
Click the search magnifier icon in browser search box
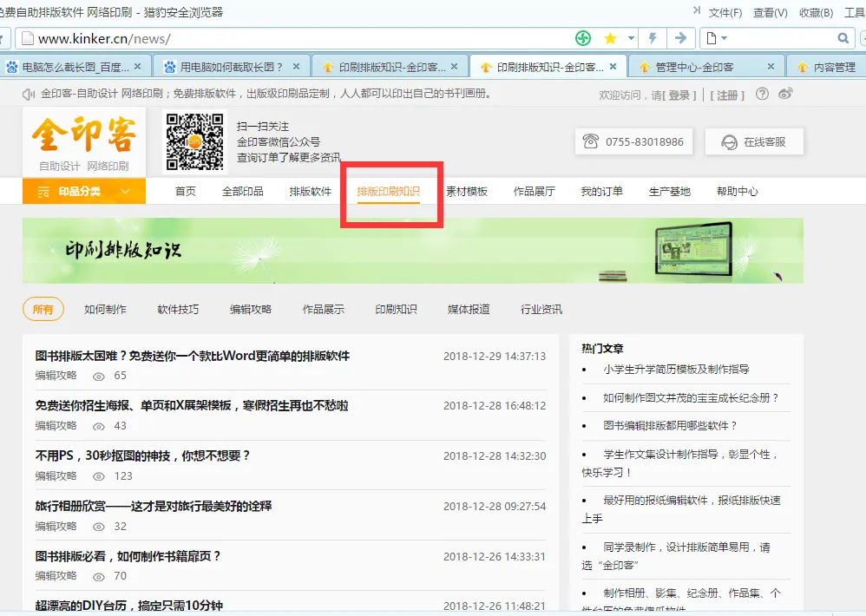click(843, 38)
